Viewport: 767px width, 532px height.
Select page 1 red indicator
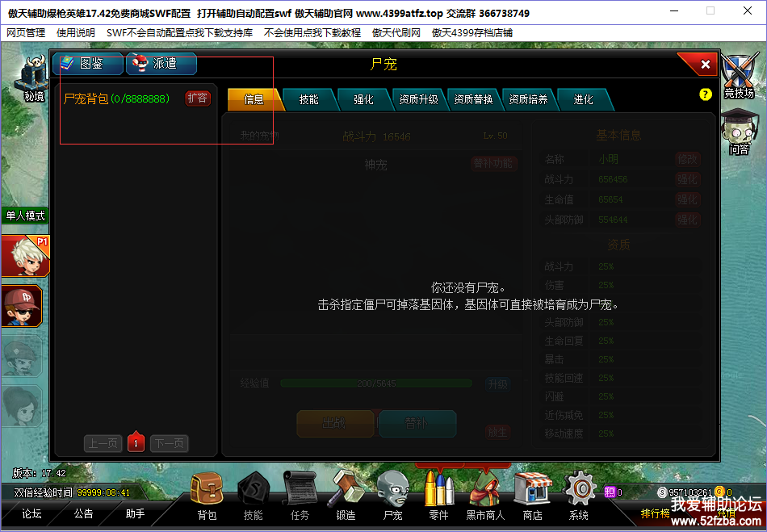136,442
